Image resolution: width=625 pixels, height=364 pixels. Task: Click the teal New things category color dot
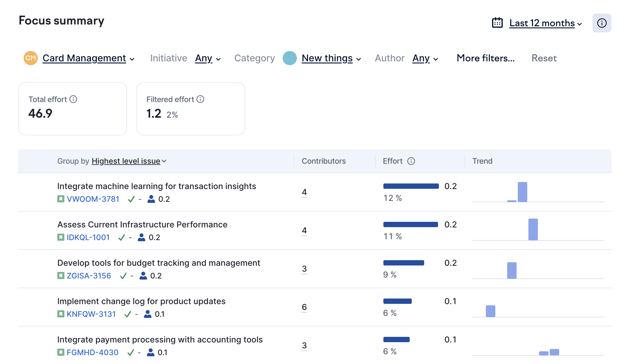[x=289, y=58]
